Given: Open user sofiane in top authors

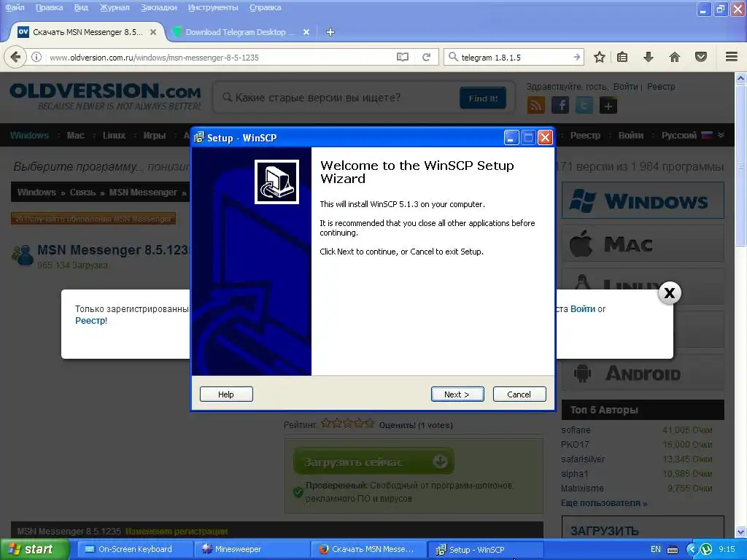Looking at the screenshot, I should pyautogui.click(x=576, y=430).
